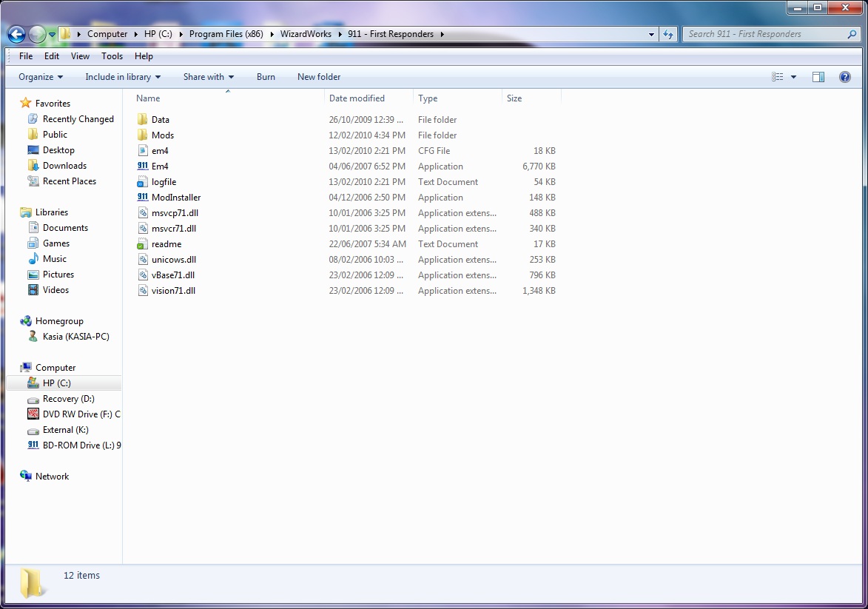Sort by the Name column header

coord(148,98)
